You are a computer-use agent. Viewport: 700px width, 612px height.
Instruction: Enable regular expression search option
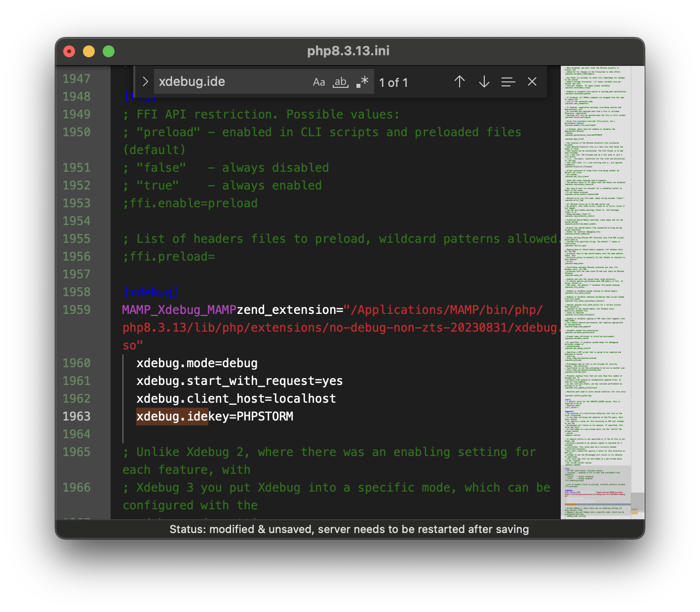pyautogui.click(x=362, y=82)
